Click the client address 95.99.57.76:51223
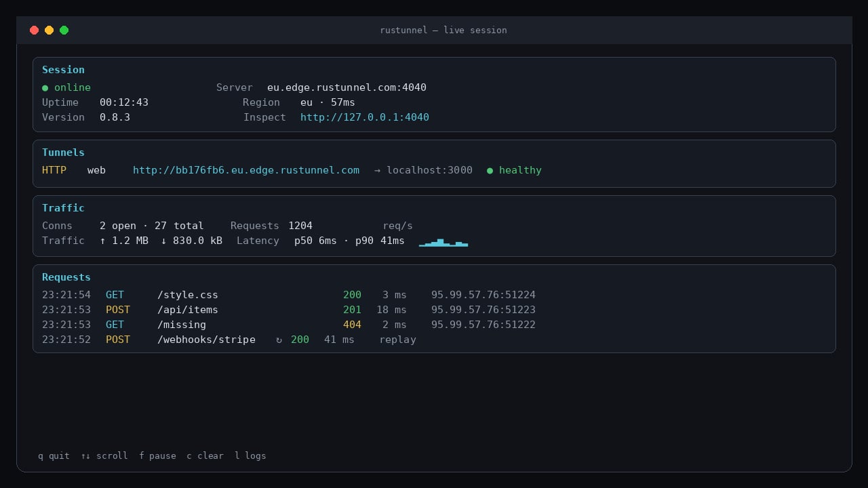The width and height of the screenshot is (868, 488). [484, 310]
